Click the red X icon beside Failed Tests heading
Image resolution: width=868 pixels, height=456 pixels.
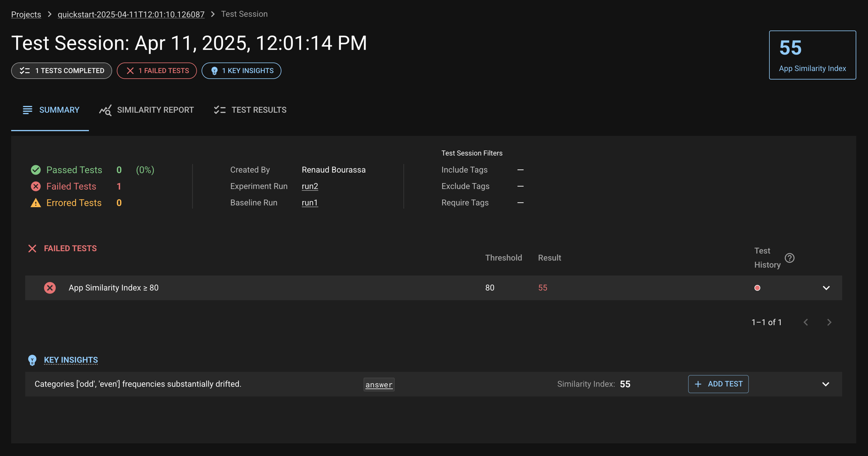(x=32, y=248)
